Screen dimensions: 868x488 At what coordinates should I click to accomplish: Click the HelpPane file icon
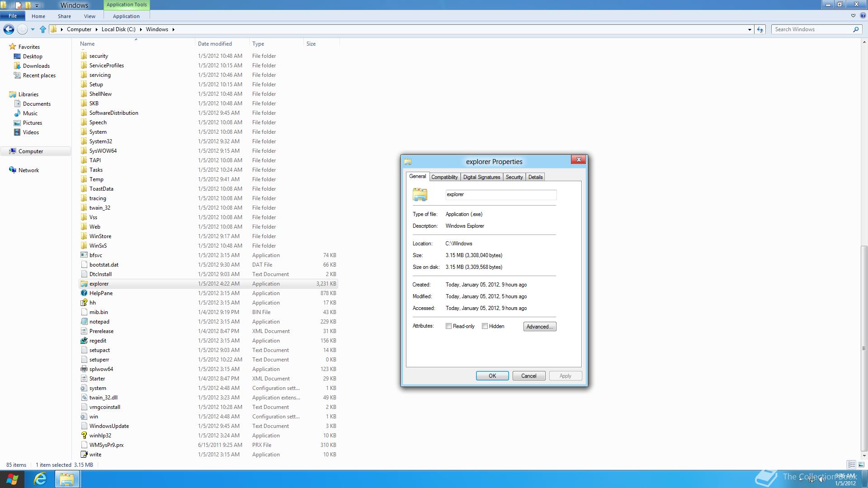point(84,293)
